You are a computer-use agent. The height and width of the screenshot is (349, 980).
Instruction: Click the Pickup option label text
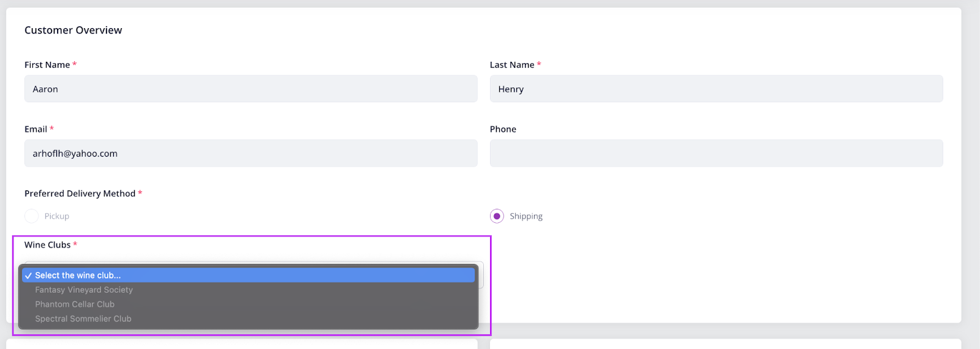point(56,216)
